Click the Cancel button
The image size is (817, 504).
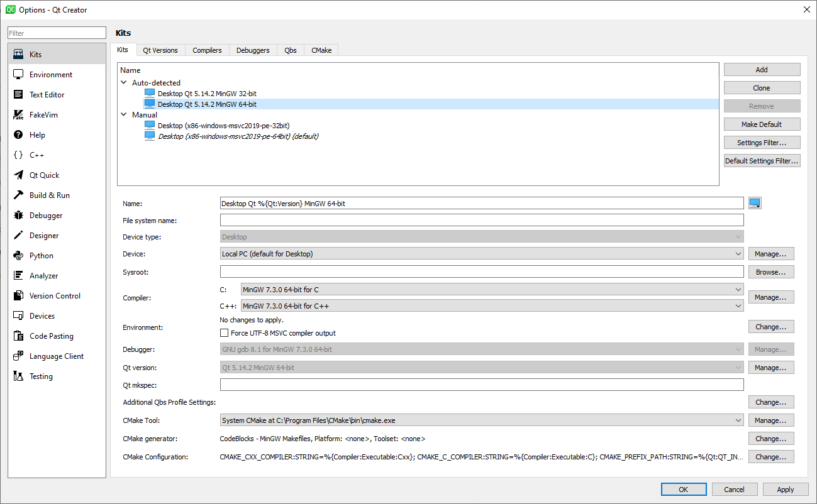tap(735, 490)
